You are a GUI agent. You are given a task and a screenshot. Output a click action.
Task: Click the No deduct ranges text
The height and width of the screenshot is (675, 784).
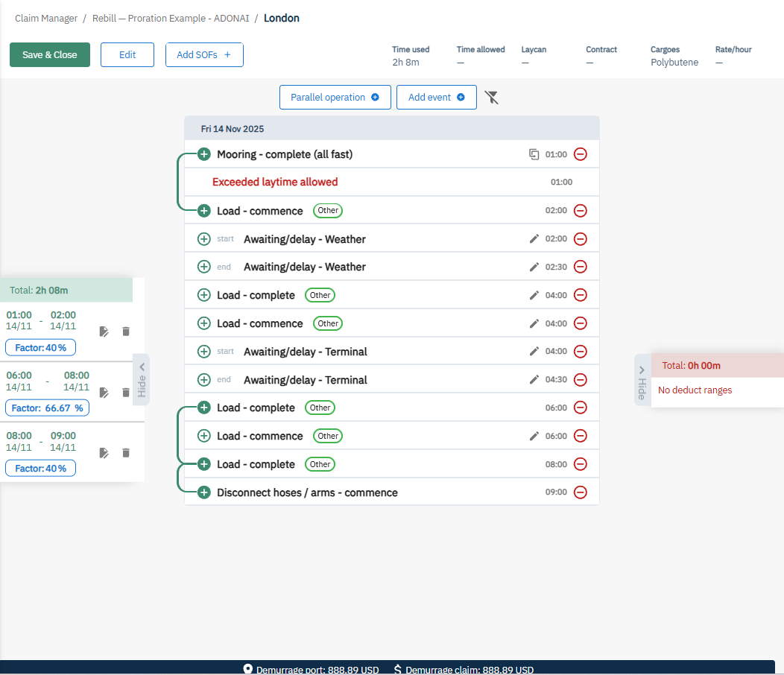695,390
